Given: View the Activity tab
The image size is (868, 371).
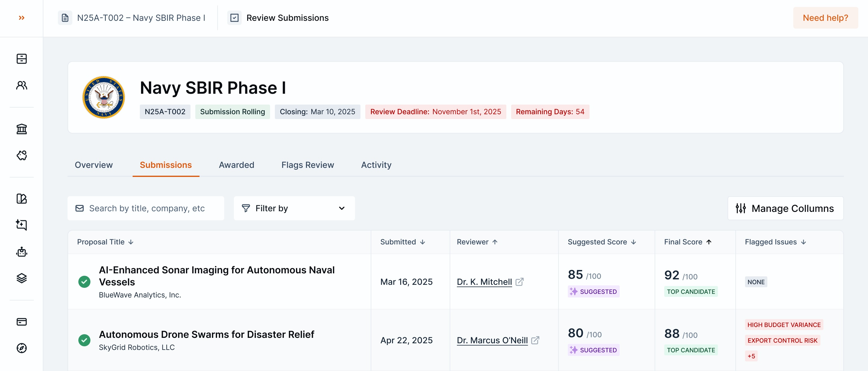Looking at the screenshot, I should (x=376, y=165).
